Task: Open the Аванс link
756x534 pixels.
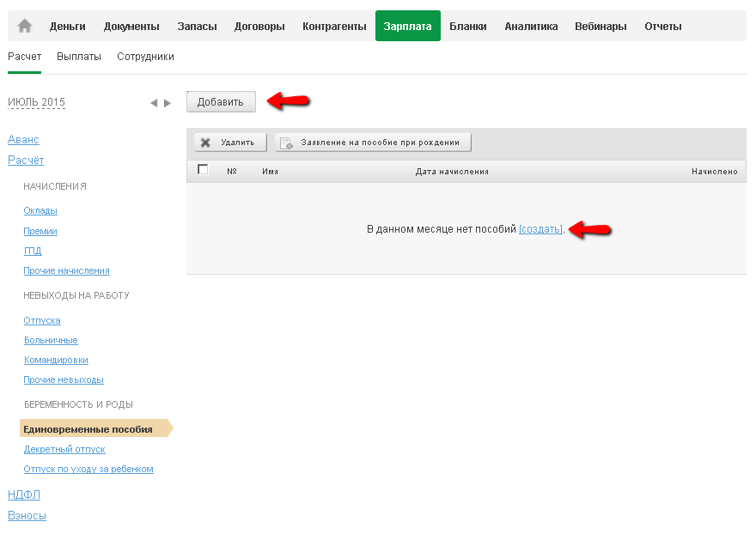Action: [x=23, y=140]
